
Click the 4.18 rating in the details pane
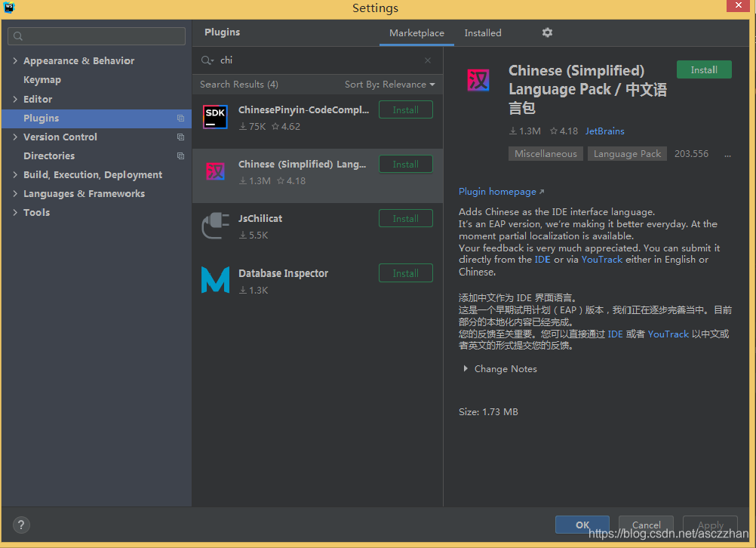pyautogui.click(x=564, y=131)
